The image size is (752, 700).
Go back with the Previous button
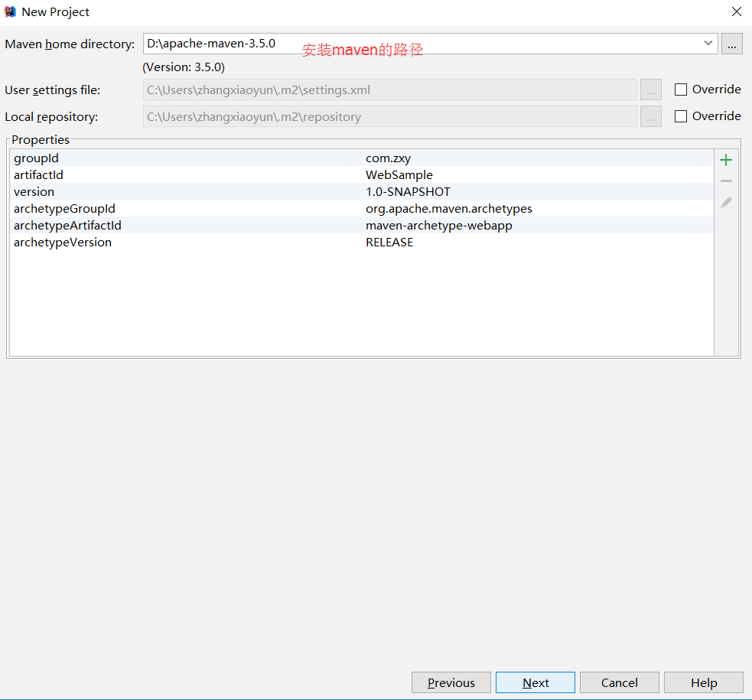451,682
